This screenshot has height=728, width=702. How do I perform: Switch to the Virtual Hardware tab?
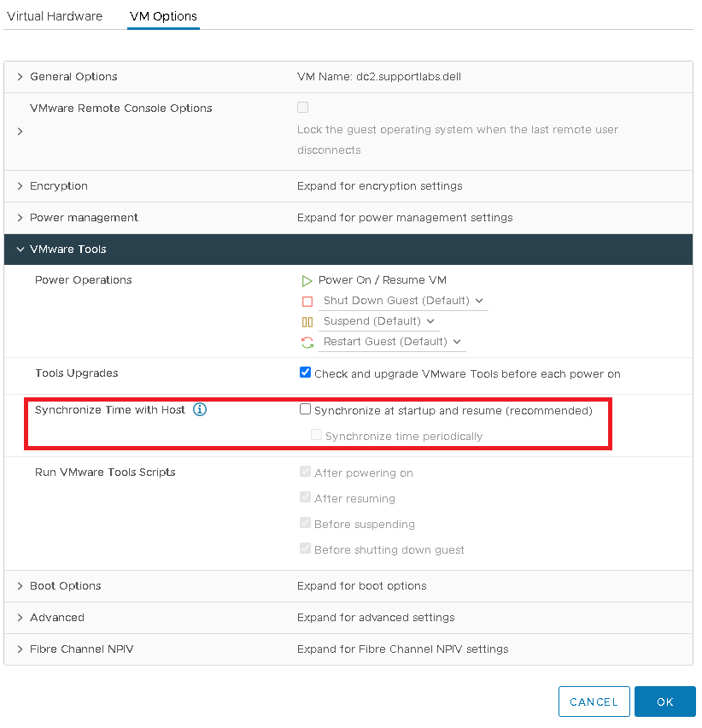[54, 16]
